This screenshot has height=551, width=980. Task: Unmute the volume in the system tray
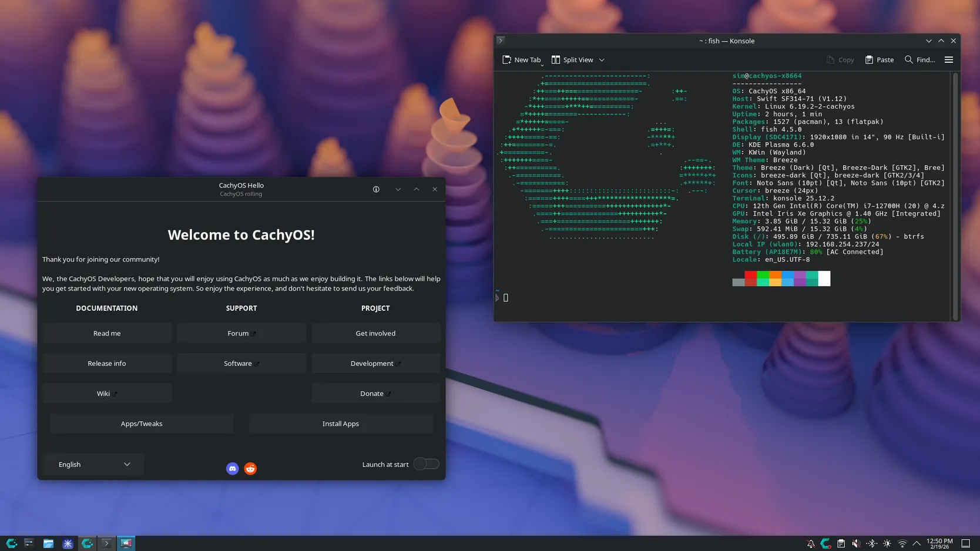[x=856, y=543]
